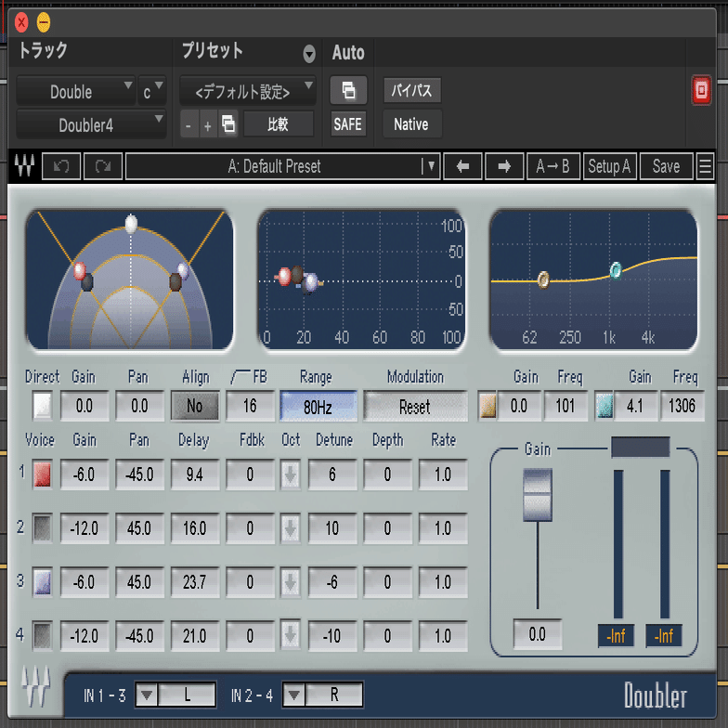Click the Save button
The width and height of the screenshot is (728, 728).
[667, 165]
